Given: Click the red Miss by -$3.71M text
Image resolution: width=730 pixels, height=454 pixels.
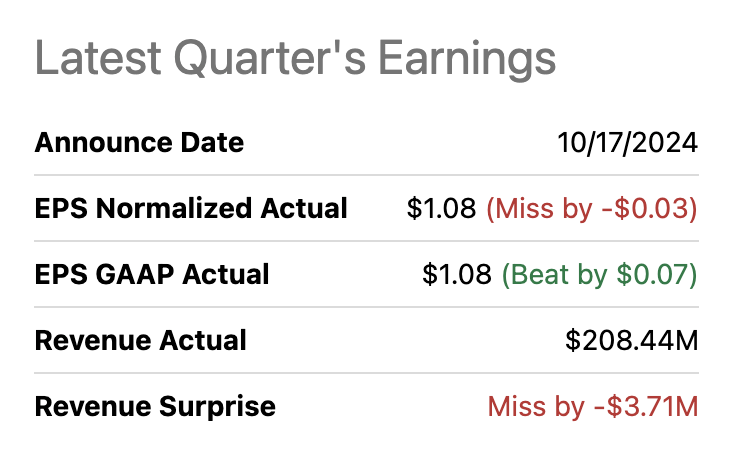Looking at the screenshot, I should click(592, 407).
